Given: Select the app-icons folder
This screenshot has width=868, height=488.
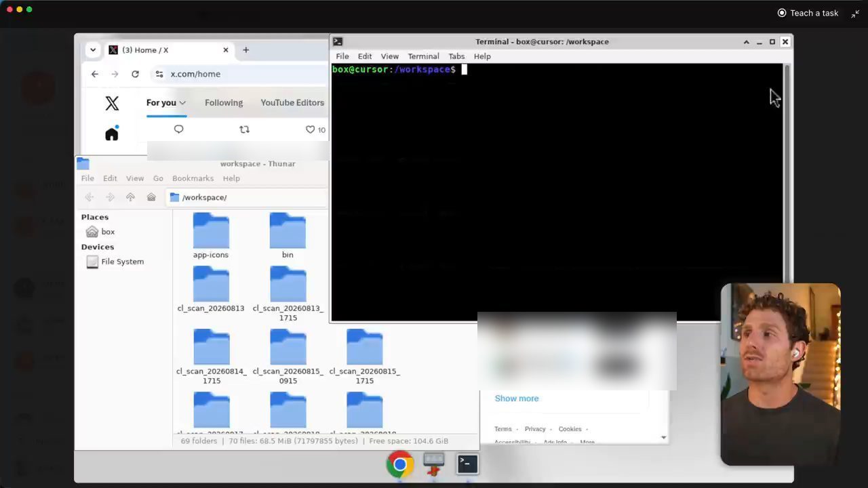Looking at the screenshot, I should [211, 236].
